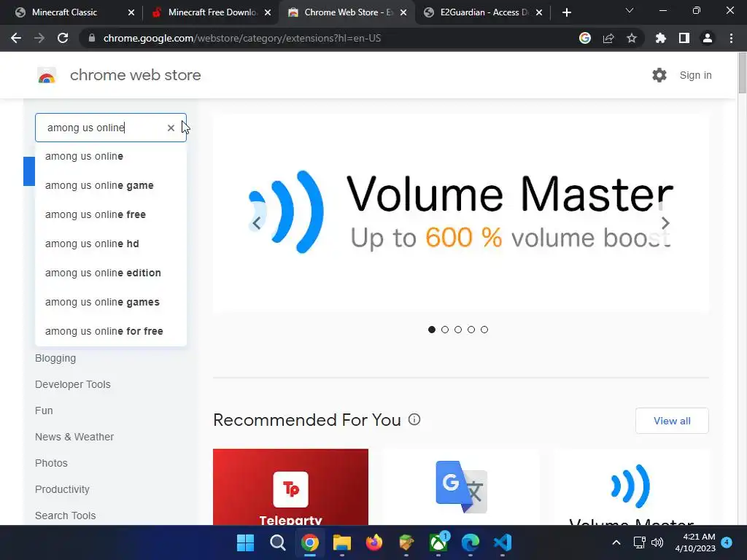This screenshot has height=560, width=747.
Task: Choose suggestion 'among us online games'
Action: pos(111,302)
